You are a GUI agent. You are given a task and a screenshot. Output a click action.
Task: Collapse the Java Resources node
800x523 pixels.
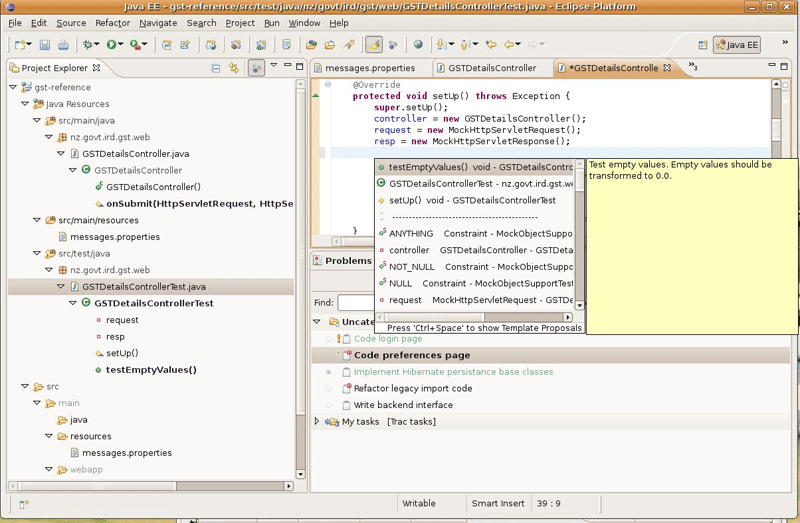[25, 104]
